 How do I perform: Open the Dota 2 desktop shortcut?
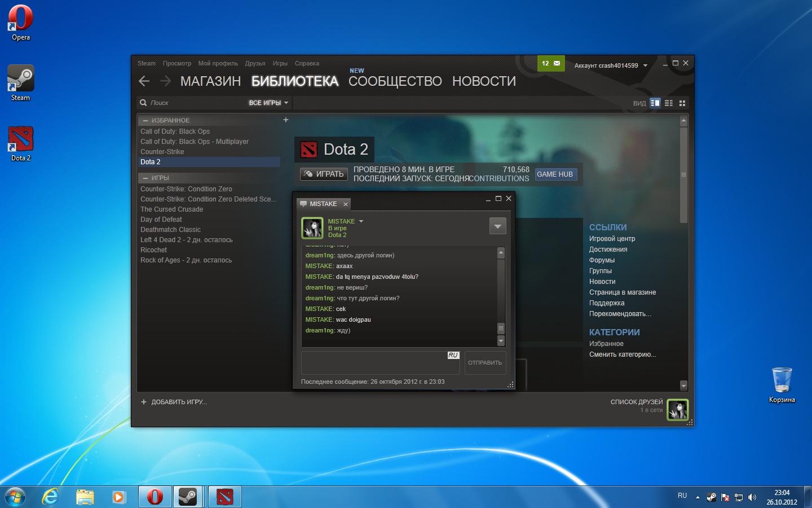(21, 143)
